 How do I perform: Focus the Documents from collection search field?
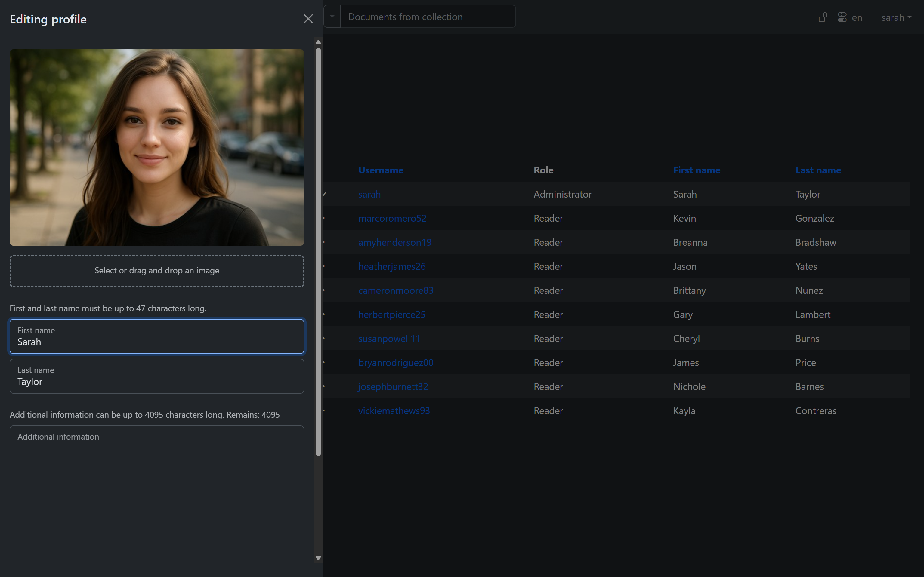coord(428,17)
